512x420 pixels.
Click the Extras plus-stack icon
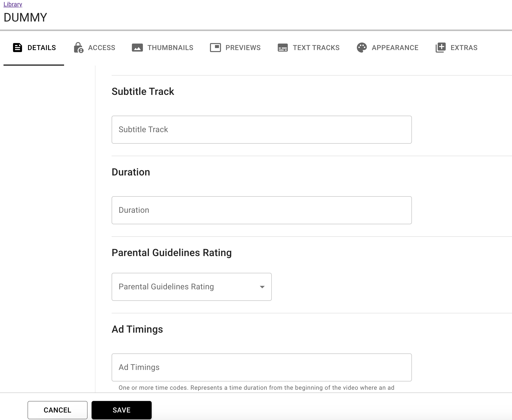(441, 48)
